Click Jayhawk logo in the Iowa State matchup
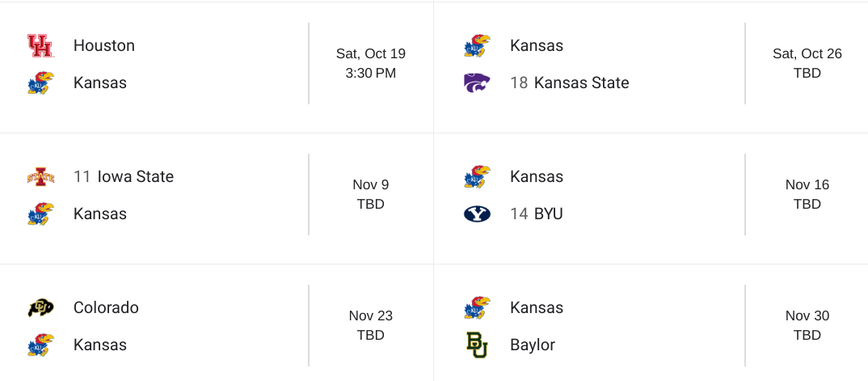 (x=40, y=214)
